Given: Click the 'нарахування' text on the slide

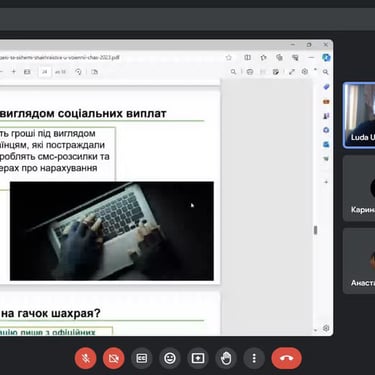Looking at the screenshot, I should coord(69,168).
